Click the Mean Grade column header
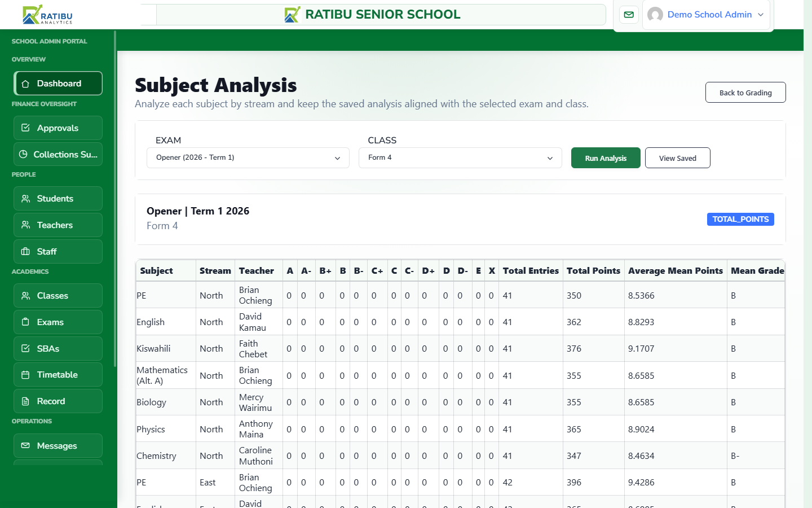The image size is (812, 508). tap(757, 271)
